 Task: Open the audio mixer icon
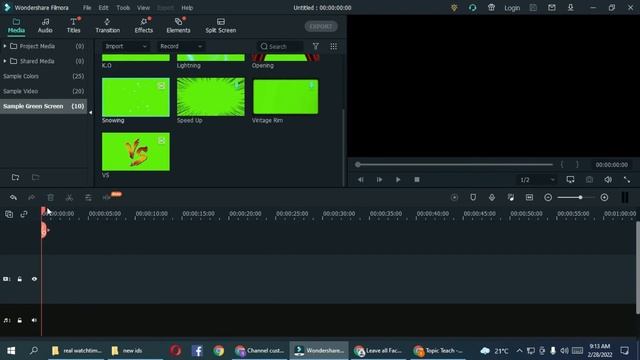pos(511,198)
